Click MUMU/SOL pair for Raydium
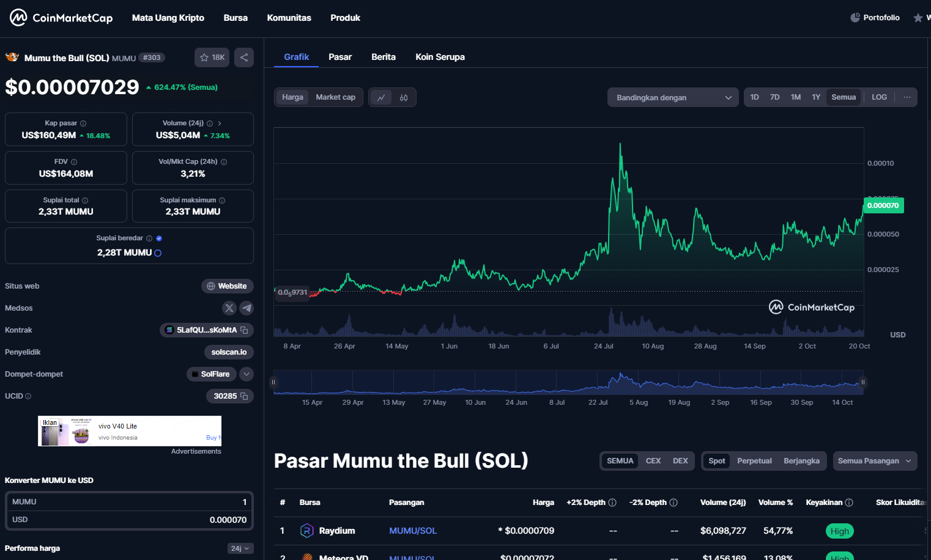The width and height of the screenshot is (931, 560). point(413,531)
